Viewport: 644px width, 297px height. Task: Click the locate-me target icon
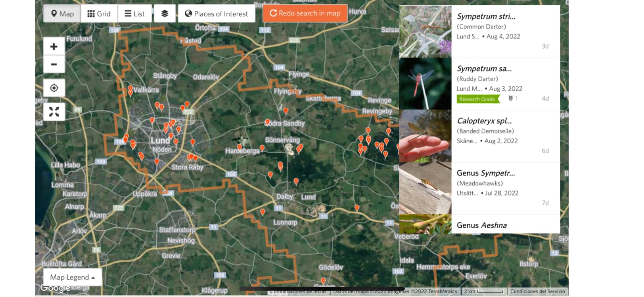tap(54, 88)
